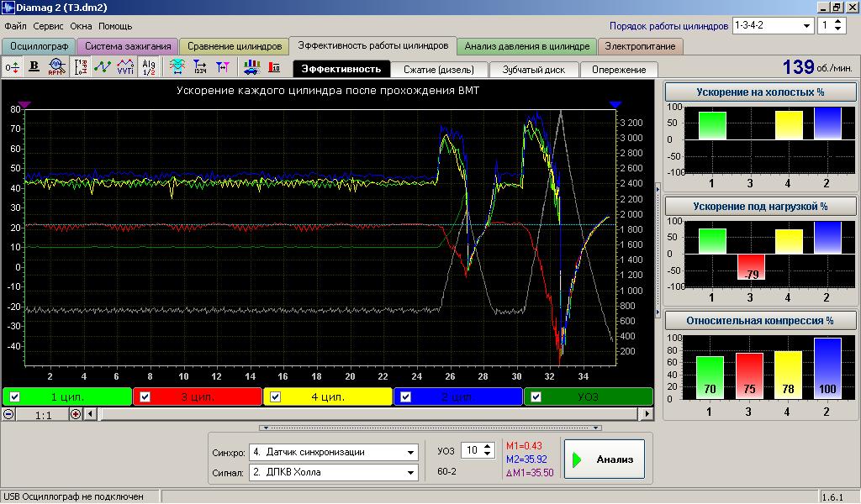Image resolution: width=861 pixels, height=504 pixels.
Task: Open the Сжатие (дизель) sub-tab
Action: pyautogui.click(x=439, y=70)
